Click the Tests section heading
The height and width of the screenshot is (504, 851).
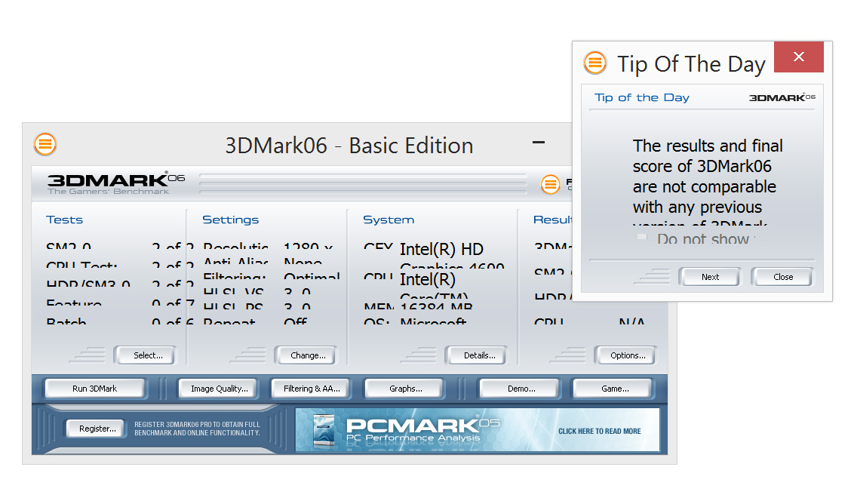point(65,220)
